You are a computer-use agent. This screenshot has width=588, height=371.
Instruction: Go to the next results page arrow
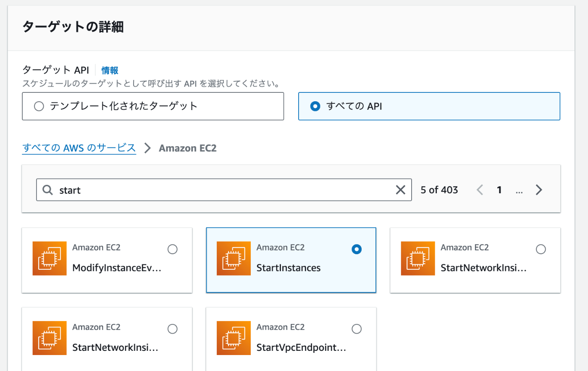(539, 190)
